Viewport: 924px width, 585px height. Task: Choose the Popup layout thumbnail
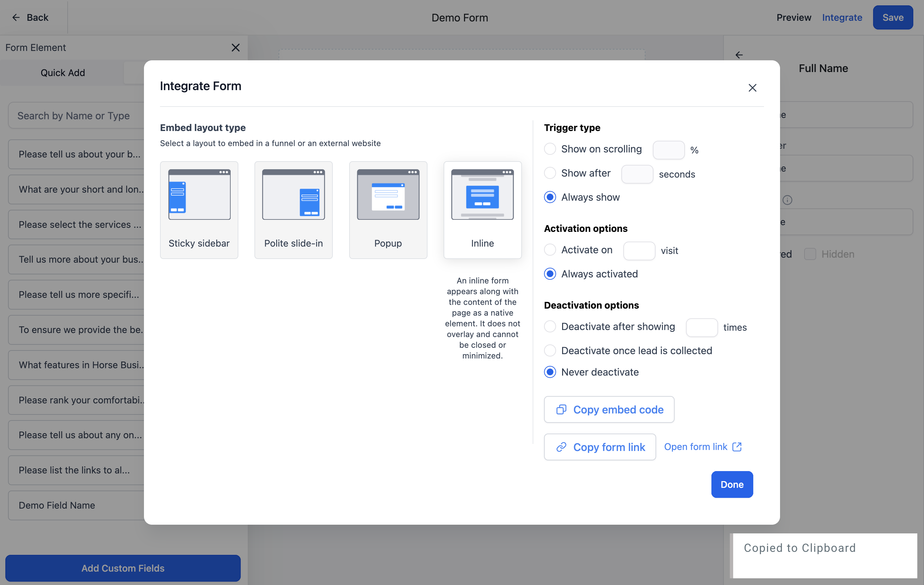point(388,210)
